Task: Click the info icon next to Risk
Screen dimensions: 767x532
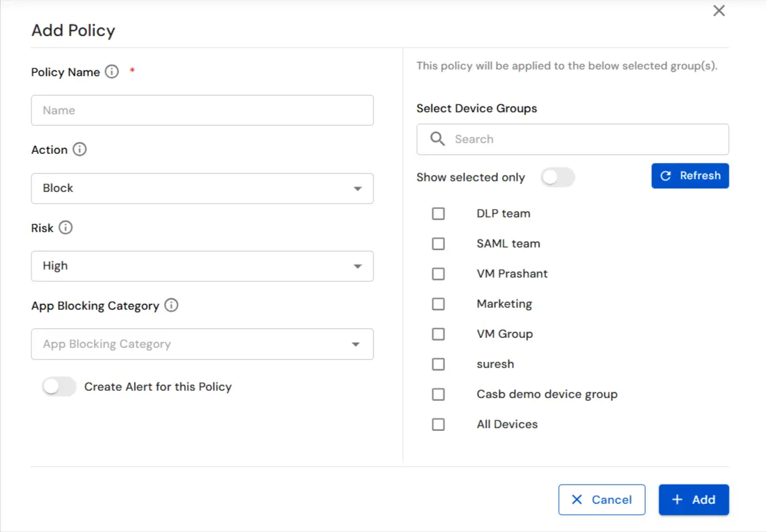Action: coord(67,228)
